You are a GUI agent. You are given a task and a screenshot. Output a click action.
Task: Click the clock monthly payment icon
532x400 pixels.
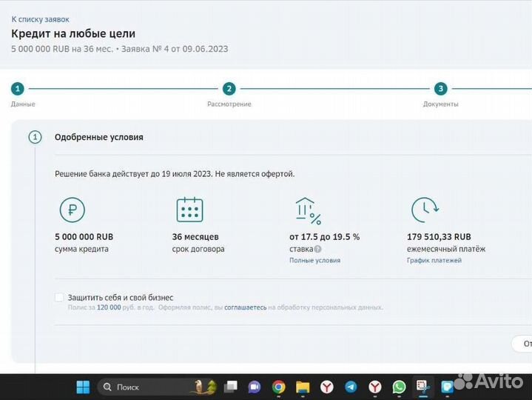(424, 210)
